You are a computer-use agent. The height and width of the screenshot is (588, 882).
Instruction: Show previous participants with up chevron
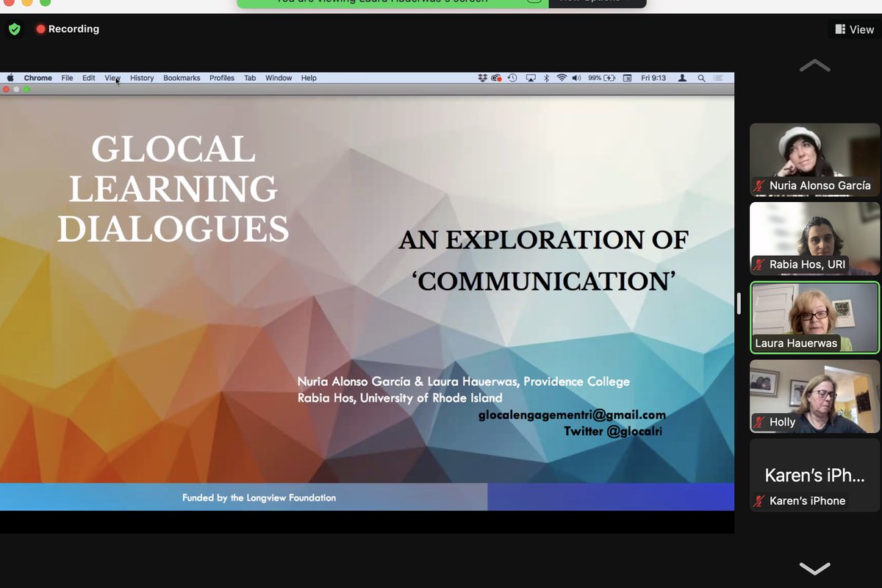814,66
